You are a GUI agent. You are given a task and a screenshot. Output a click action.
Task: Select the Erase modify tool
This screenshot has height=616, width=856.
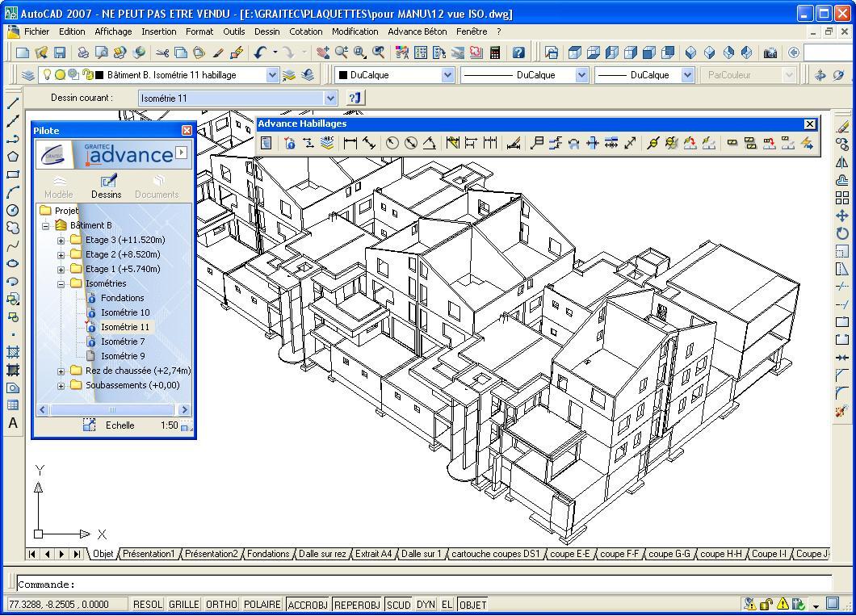click(x=842, y=127)
